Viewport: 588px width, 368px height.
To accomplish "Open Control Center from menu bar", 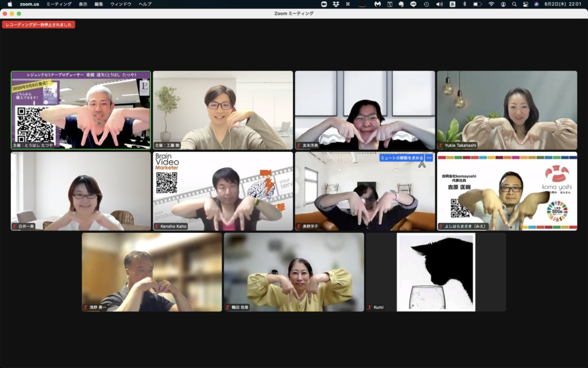I will click(x=525, y=4).
